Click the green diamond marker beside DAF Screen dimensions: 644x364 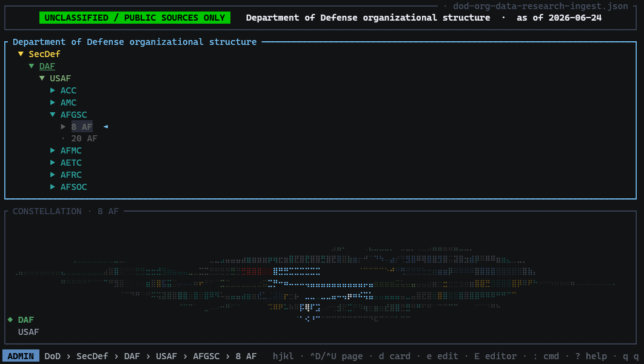coord(10,320)
